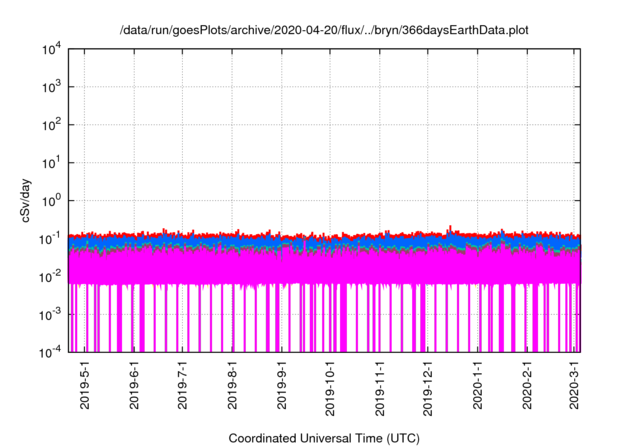
Task: Click the 10^-1 y-axis tick label
Action: tap(51, 239)
